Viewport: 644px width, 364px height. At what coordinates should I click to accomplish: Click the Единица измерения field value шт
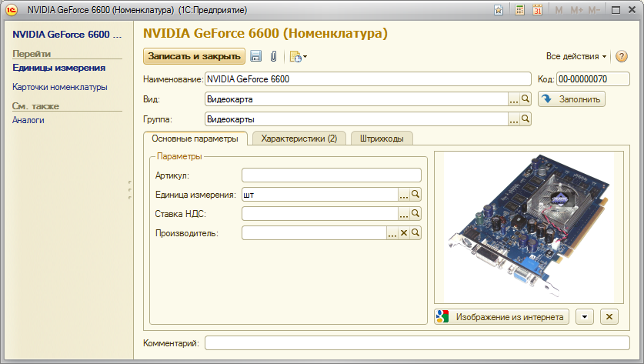point(249,195)
